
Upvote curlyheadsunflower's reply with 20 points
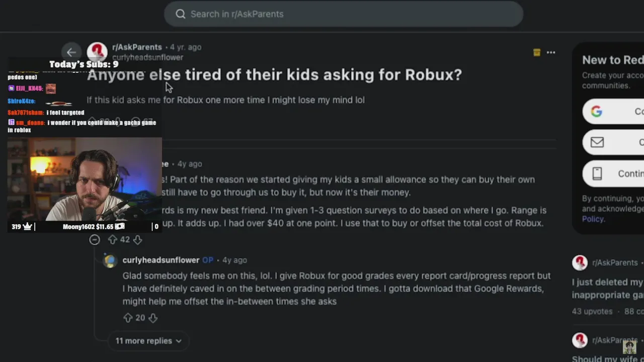(128, 318)
